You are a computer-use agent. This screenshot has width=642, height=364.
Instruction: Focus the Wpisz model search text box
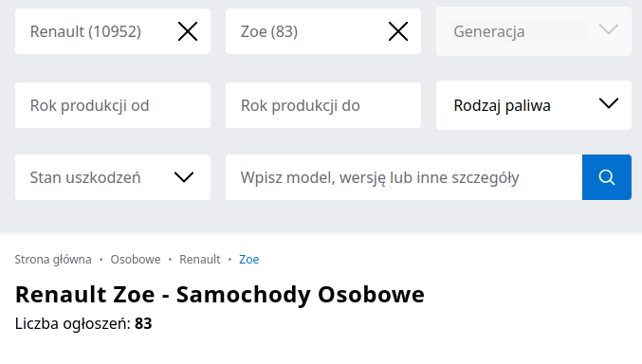click(404, 177)
